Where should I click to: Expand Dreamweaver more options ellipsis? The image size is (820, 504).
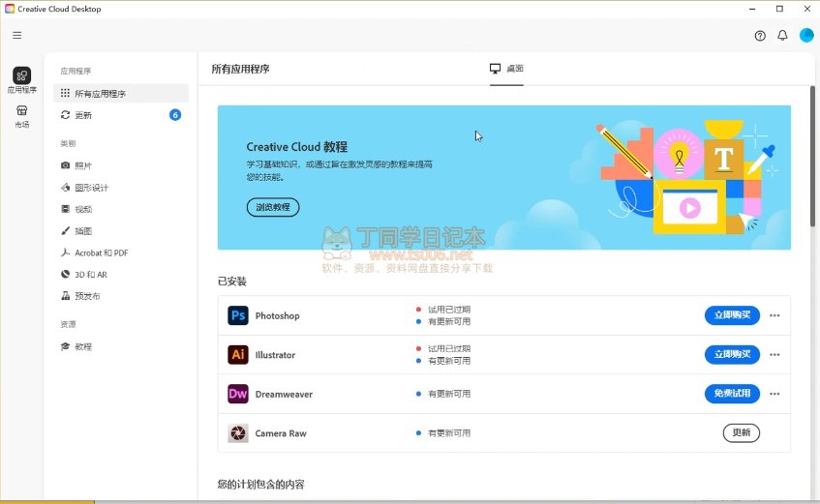[774, 394]
